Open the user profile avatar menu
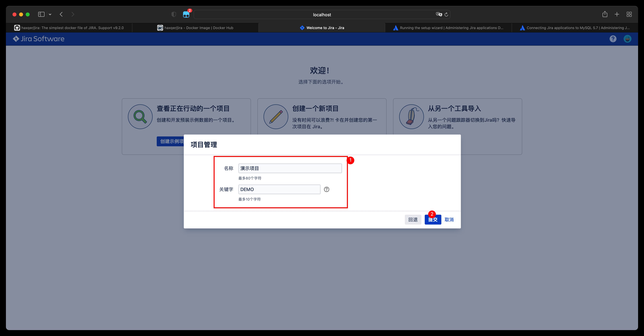Screen dimensions: 644x336 pyautogui.click(x=627, y=39)
